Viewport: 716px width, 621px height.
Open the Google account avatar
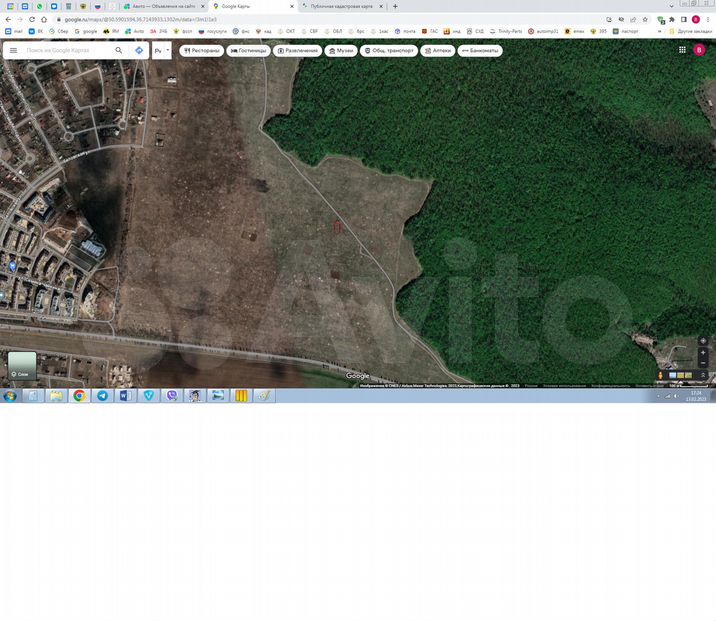(x=698, y=50)
